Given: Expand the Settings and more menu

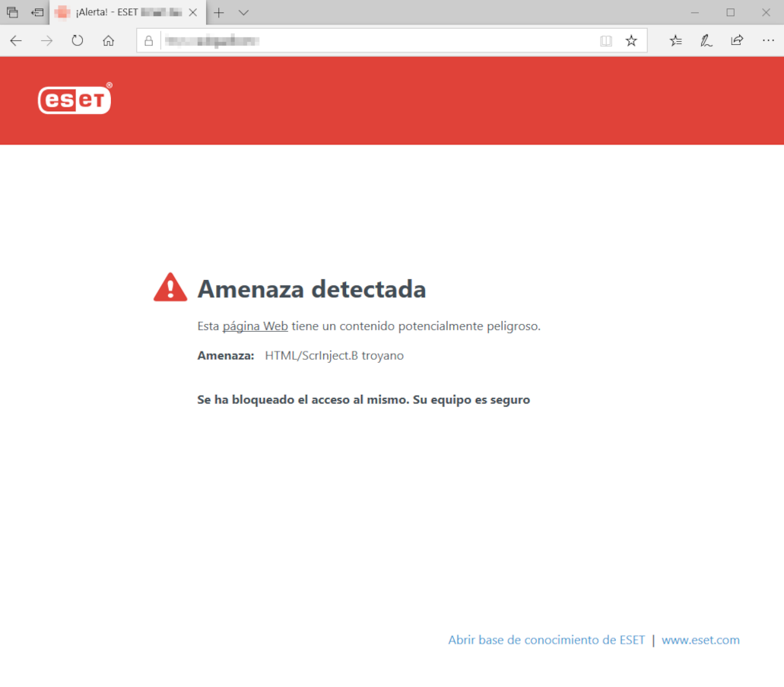Looking at the screenshot, I should (x=767, y=40).
